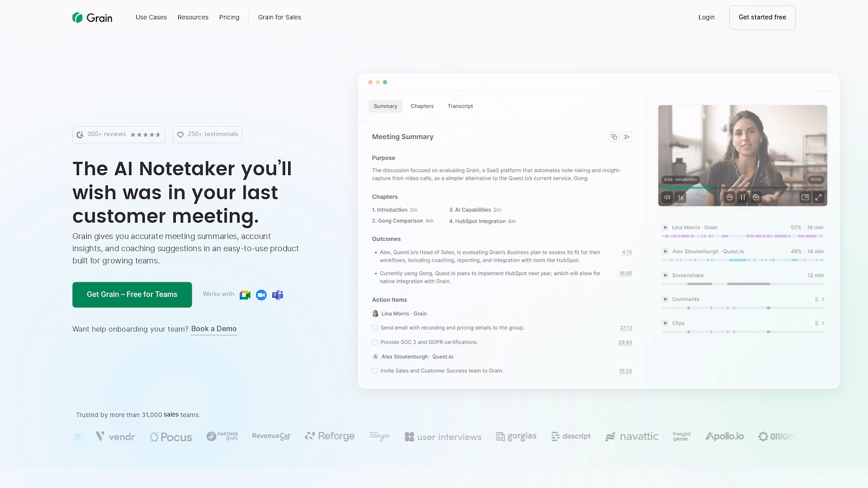
Task: Go to Grain for Sales
Action: point(280,17)
